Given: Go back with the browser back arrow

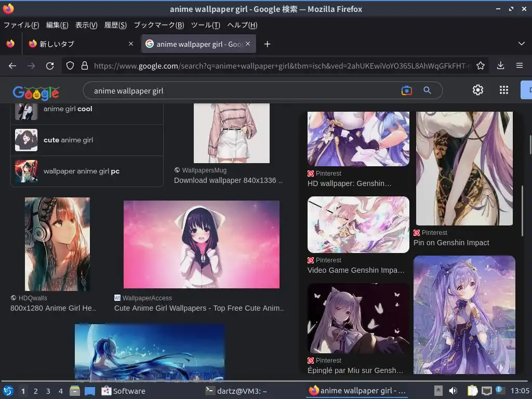Looking at the screenshot, I should [12, 66].
